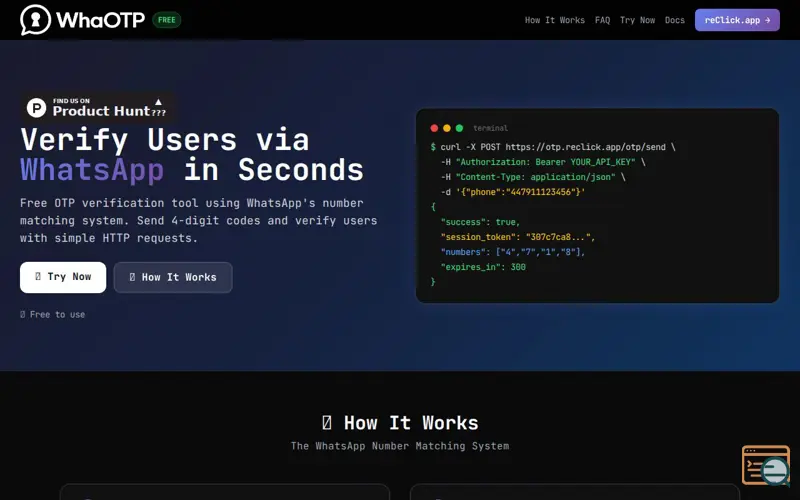Click the Product Hunt P circle icon
Screen dimensions: 800x500
(37, 108)
